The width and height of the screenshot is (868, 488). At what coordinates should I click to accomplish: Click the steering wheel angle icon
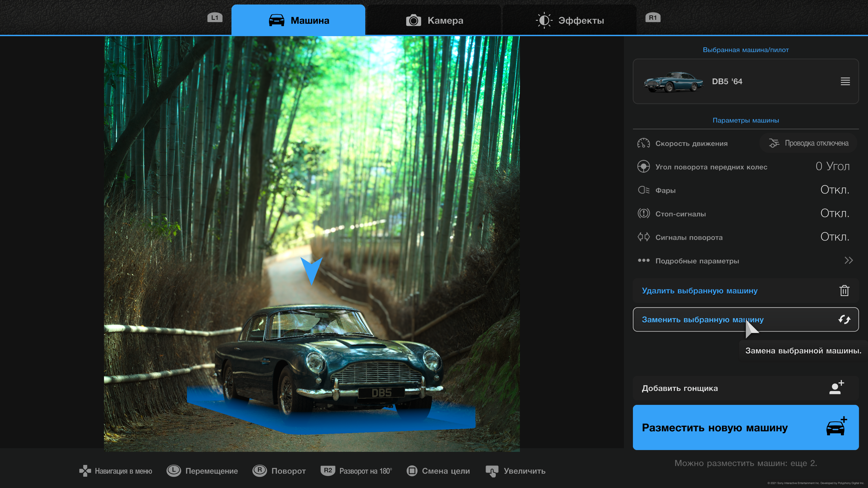pos(643,167)
